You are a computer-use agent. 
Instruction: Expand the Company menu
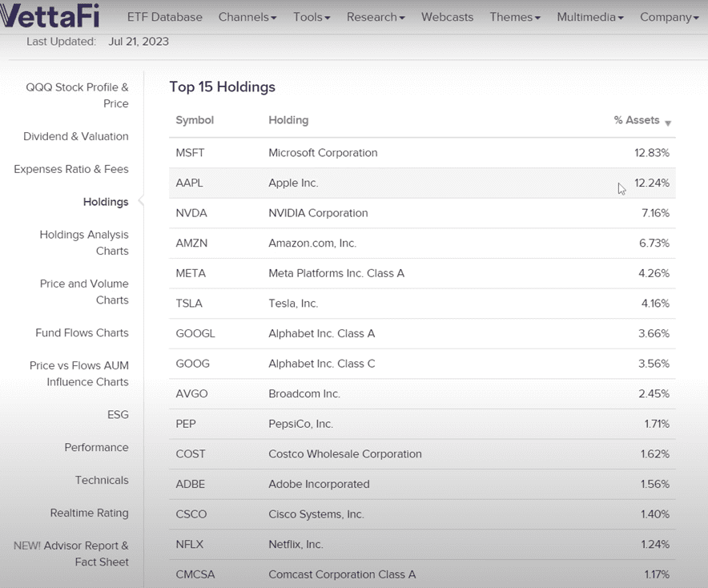click(x=669, y=17)
